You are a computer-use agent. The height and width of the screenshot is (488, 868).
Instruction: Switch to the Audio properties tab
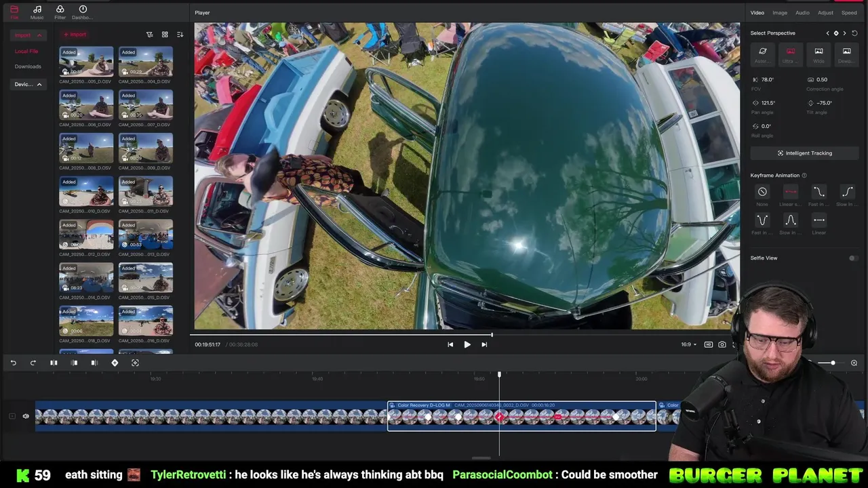(x=802, y=13)
